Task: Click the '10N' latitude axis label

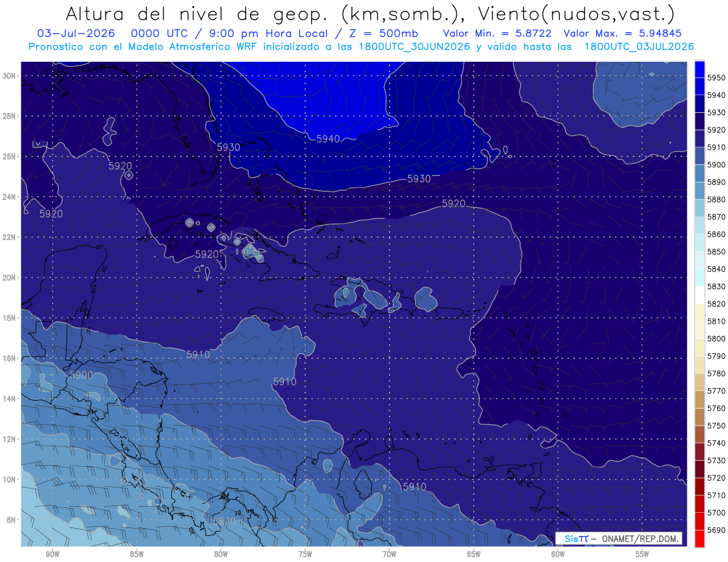Action: click(x=9, y=480)
